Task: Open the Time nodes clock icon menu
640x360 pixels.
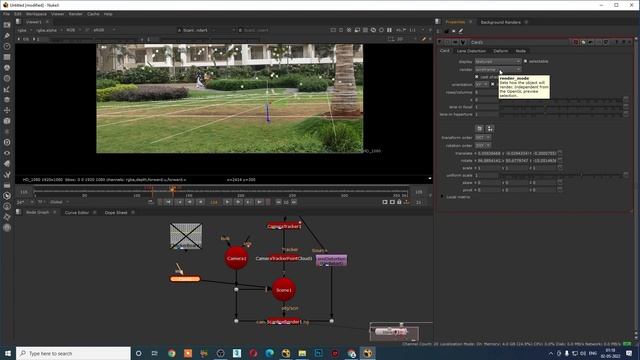Action: pyautogui.click(x=7, y=46)
